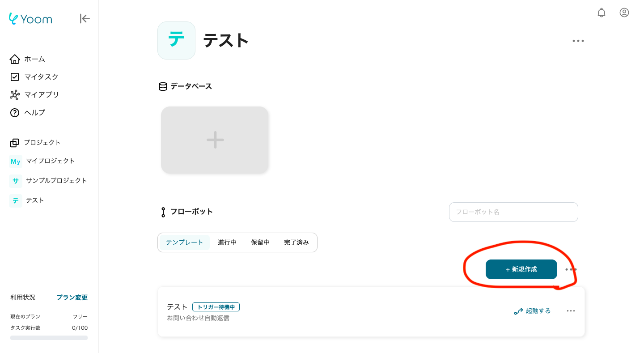Click 起動する for the テスト flowbot

pos(533,311)
